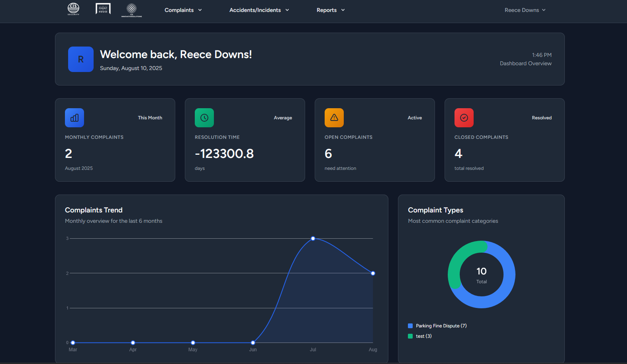This screenshot has height=364, width=627.
Task: Expand the Accidents/Incidents menu
Action: click(259, 10)
